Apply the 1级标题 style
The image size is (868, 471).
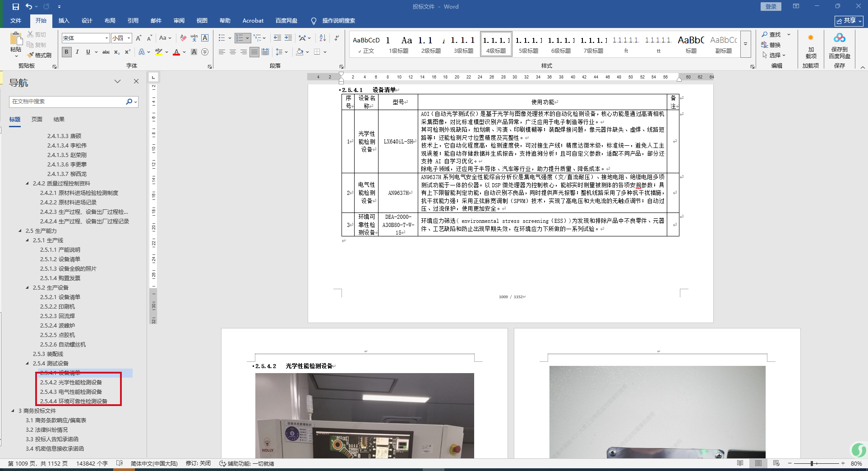click(x=399, y=44)
